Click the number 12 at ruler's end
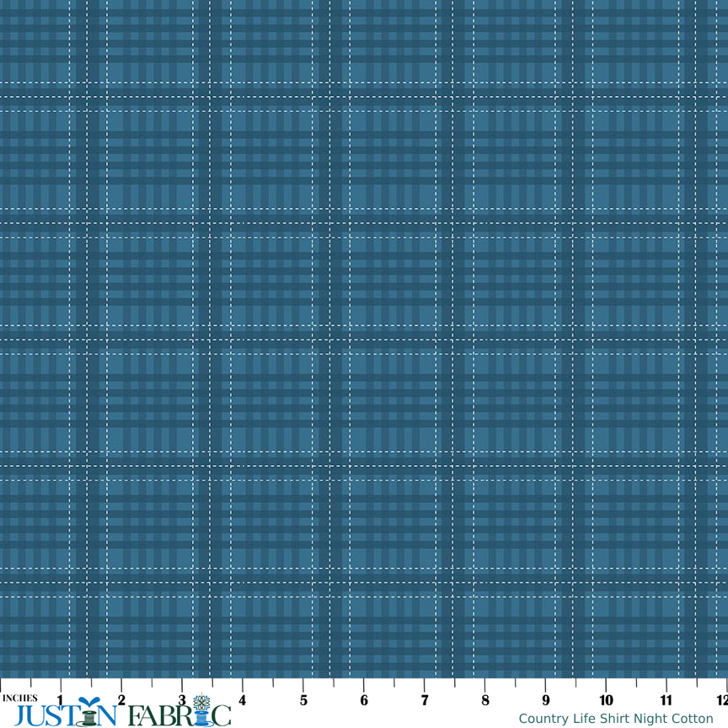 click(x=722, y=699)
